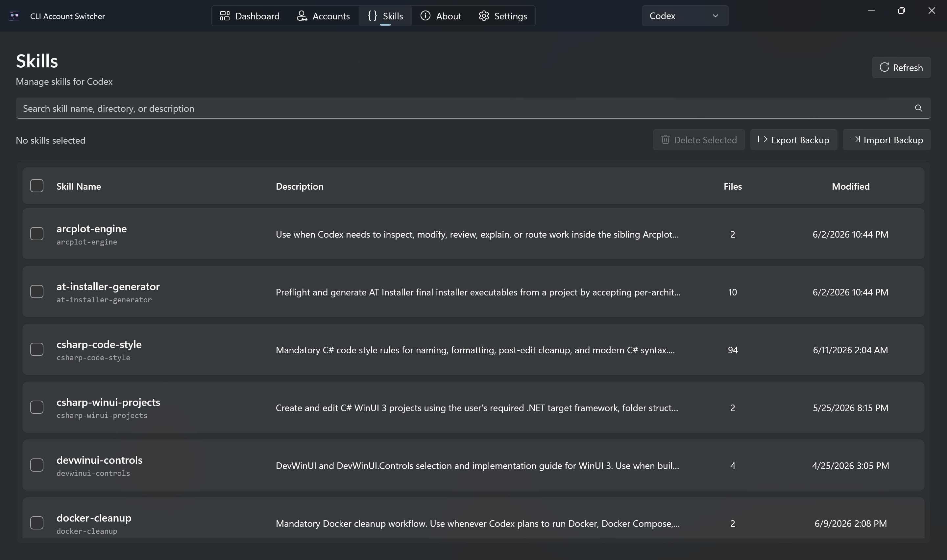Click the 'Mandatory Docker cleanup workflow' description
947x560 pixels.
coord(477,524)
